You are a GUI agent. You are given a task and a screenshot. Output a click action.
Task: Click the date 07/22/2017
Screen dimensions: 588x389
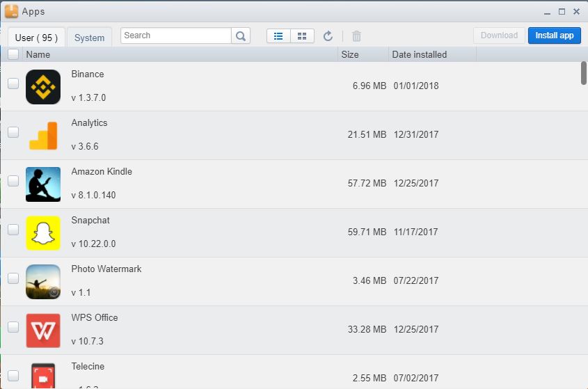coord(416,281)
